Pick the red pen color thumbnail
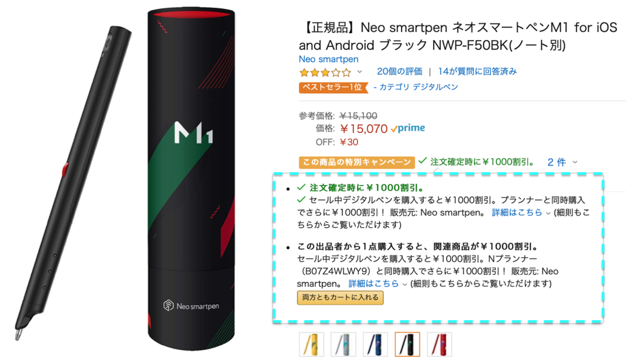 coord(439,345)
